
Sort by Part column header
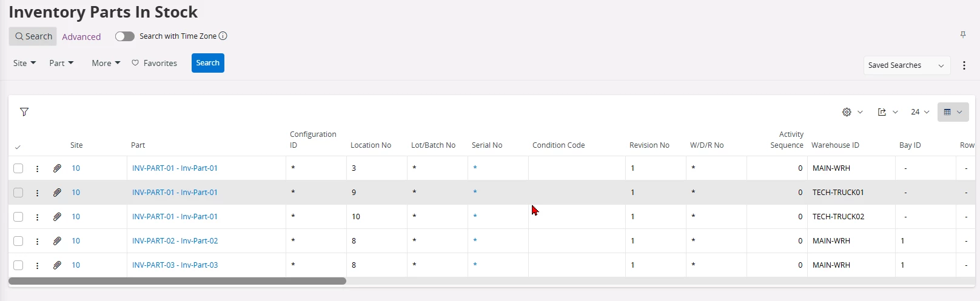tap(138, 145)
